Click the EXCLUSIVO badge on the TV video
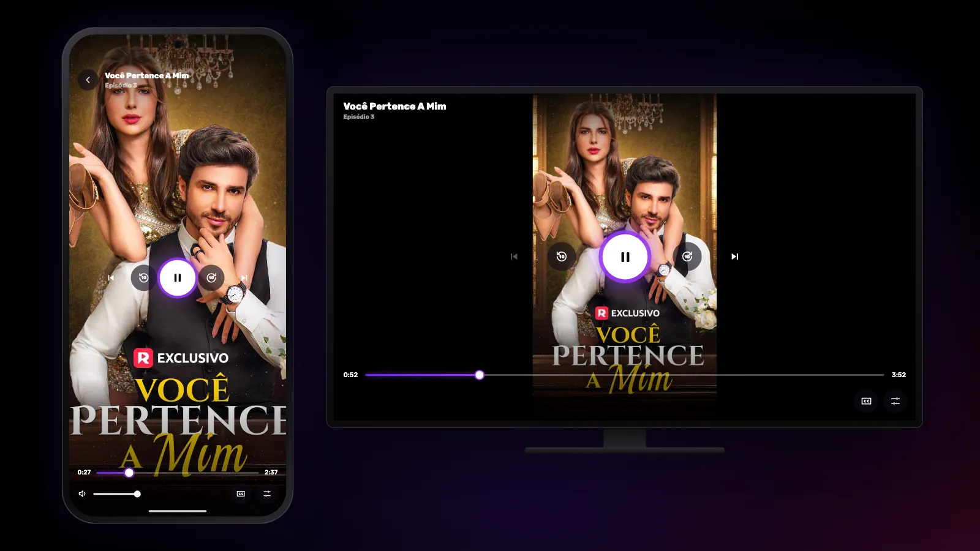Screen dimensions: 980x551 [628, 313]
